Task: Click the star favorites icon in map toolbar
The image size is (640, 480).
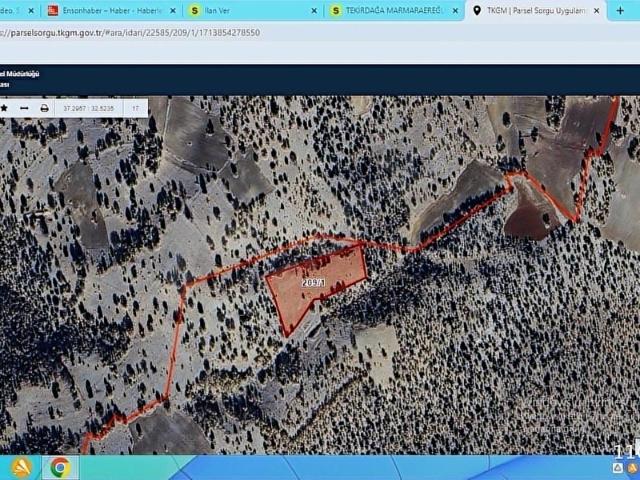Action: tap(4, 108)
